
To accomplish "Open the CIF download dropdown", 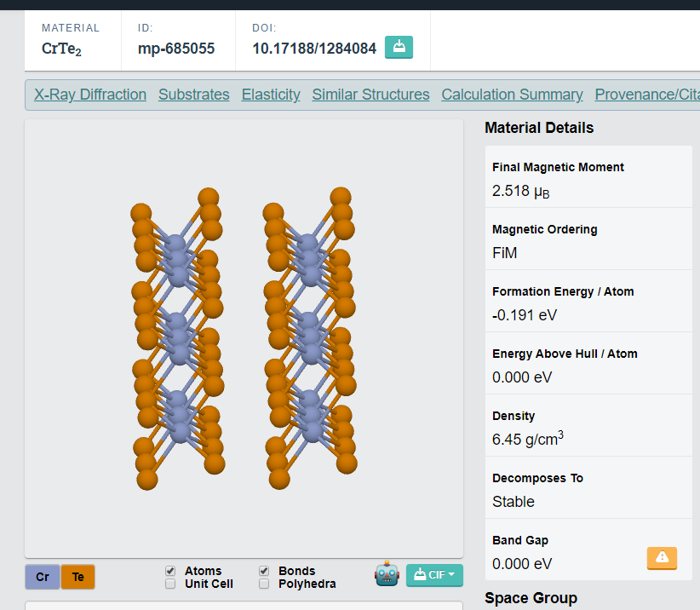I will [x=434, y=575].
